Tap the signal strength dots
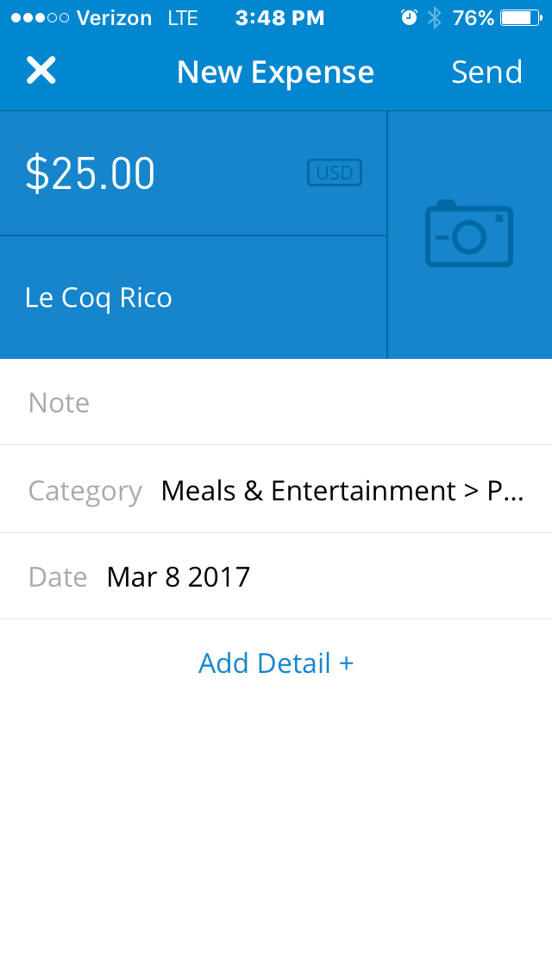This screenshot has width=552, height=980. [40, 18]
